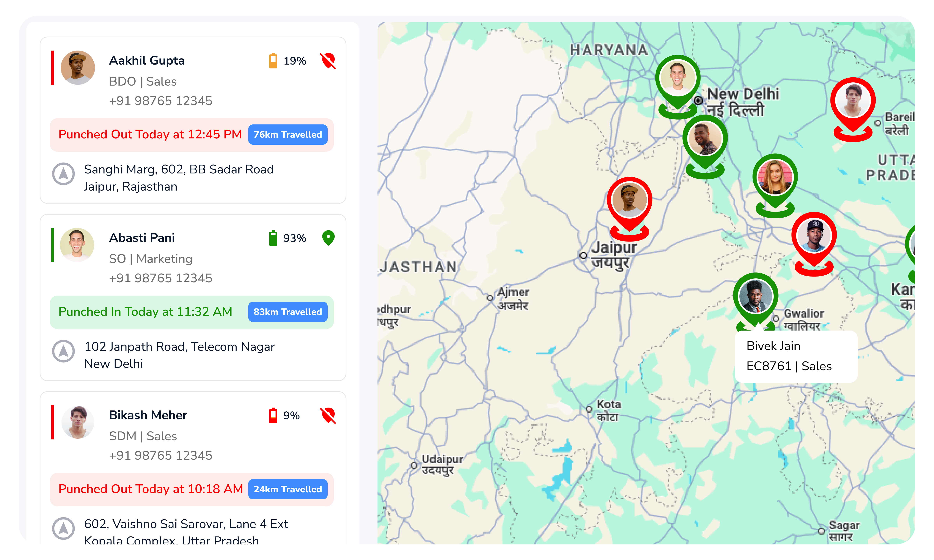Click the 24km Travelled badge
The width and height of the screenshot is (934, 560).
pos(288,489)
